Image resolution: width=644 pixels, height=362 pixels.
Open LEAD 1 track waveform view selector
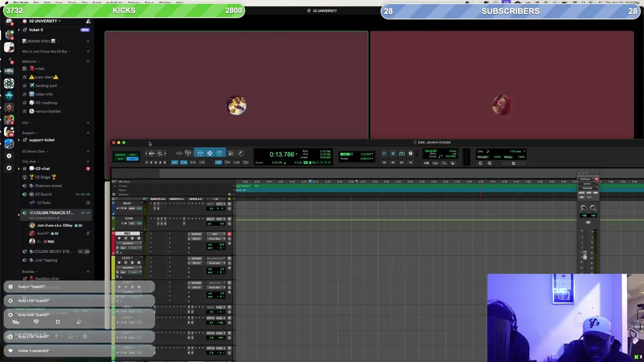[x=129, y=267]
